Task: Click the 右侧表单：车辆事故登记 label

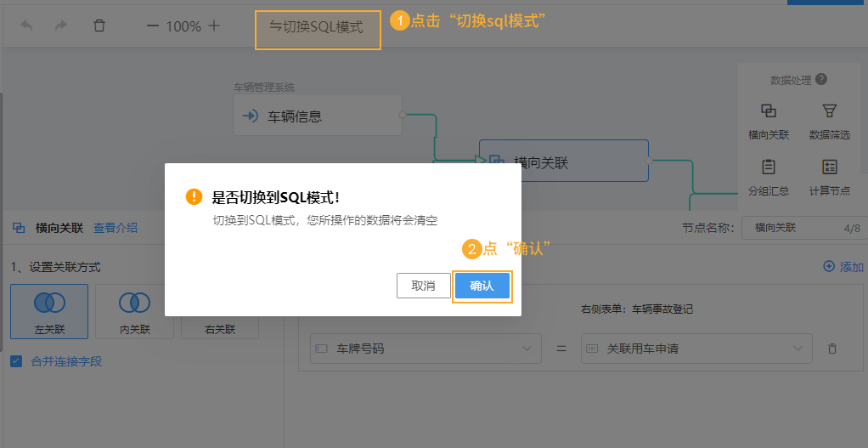Action: click(x=637, y=309)
